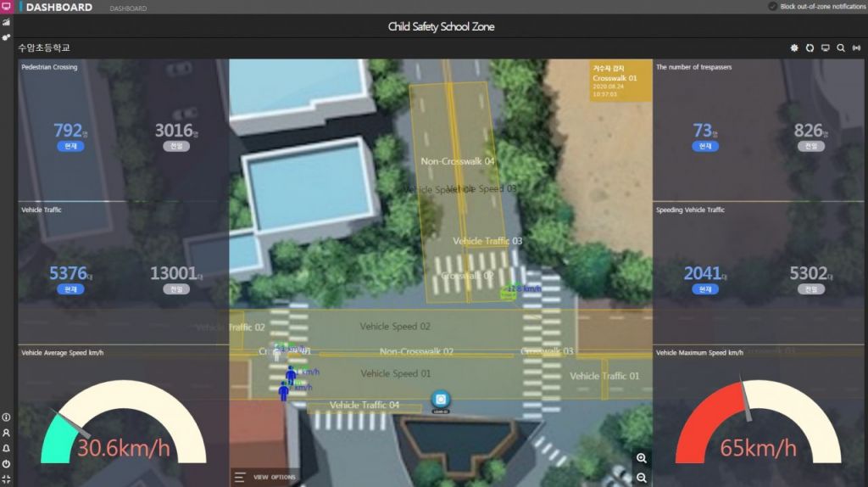The image size is (868, 487).
Task: Open the dashboard monitor icon in sidebar
Action: click(6, 8)
